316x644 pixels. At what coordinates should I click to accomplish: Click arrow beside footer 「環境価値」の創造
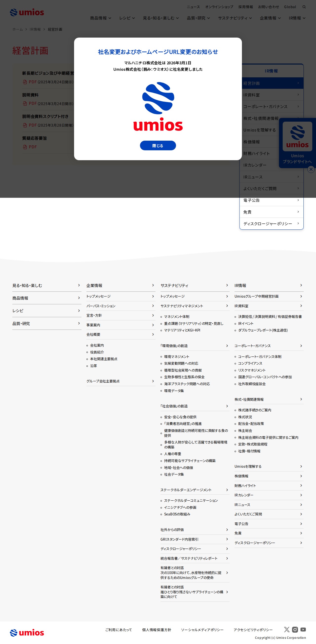tap(227, 346)
